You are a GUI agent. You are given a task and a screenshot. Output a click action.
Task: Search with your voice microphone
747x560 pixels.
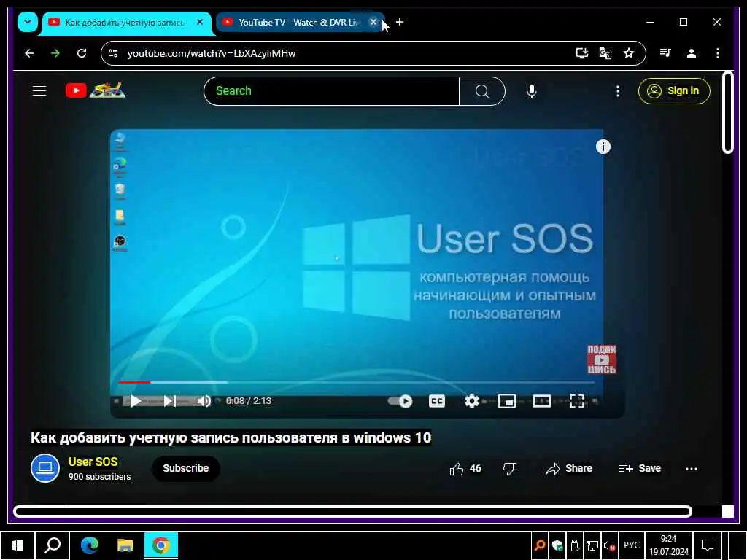(x=532, y=91)
